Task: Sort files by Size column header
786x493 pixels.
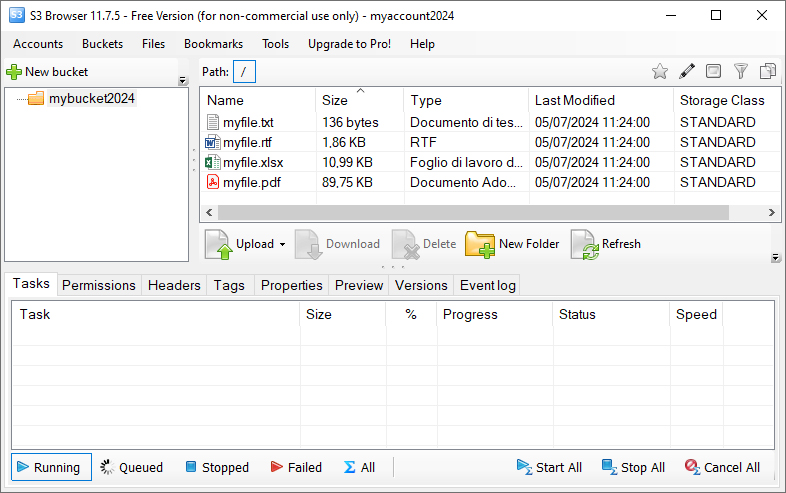Action: click(x=359, y=100)
